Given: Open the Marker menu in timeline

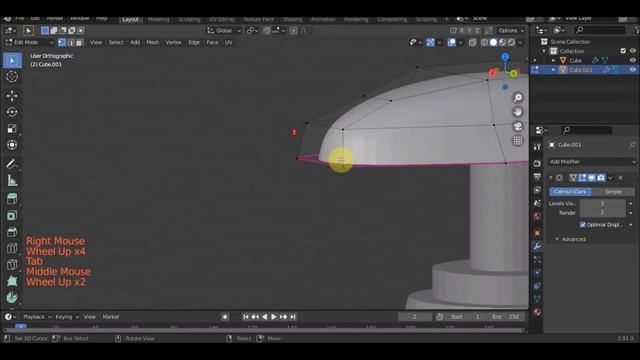Looking at the screenshot, I should click(x=111, y=317).
